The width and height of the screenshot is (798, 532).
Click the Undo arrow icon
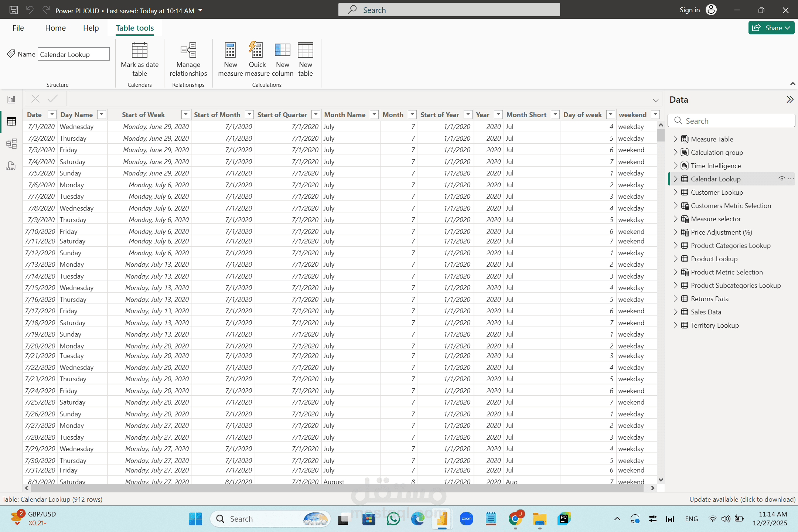[30, 10]
